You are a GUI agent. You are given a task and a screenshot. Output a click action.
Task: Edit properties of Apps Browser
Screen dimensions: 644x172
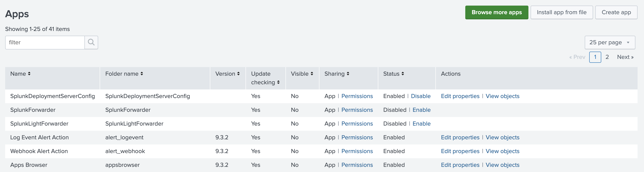pyautogui.click(x=460, y=165)
